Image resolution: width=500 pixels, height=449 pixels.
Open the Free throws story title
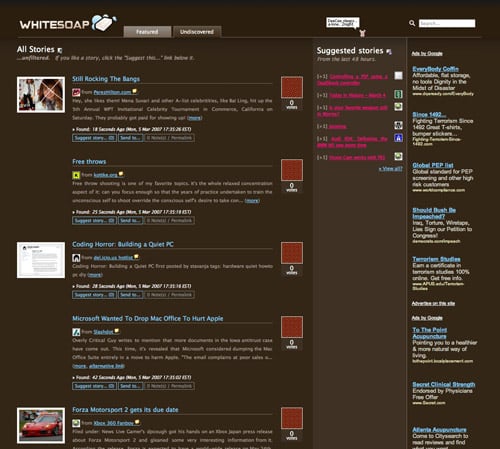point(89,161)
